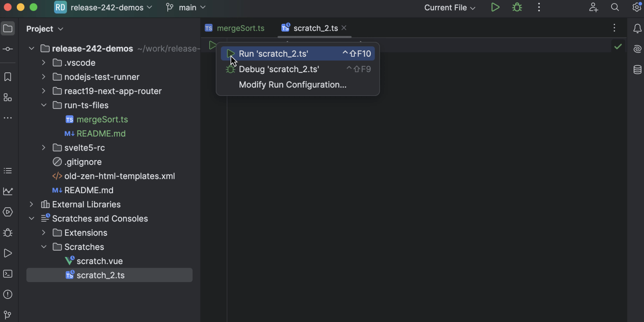The width and height of the screenshot is (644, 322).
Task: Collapse the Scratches folder
Action: [x=44, y=247]
